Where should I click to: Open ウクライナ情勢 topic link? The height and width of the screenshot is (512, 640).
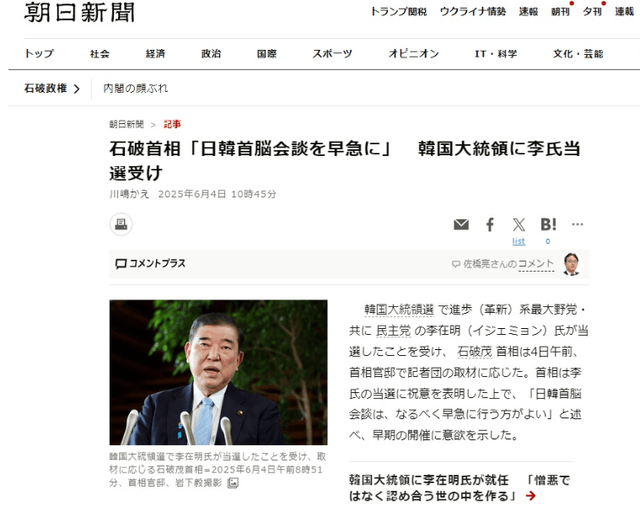(473, 11)
